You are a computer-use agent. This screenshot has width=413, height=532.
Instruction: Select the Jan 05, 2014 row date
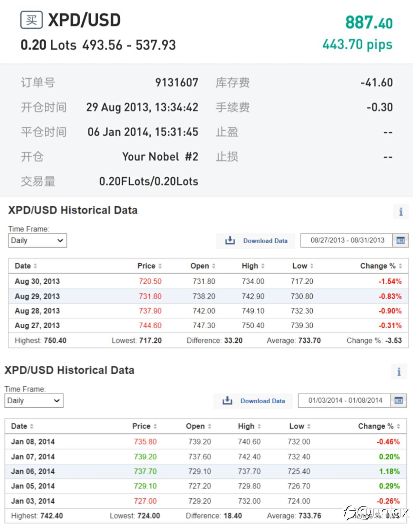(x=33, y=486)
